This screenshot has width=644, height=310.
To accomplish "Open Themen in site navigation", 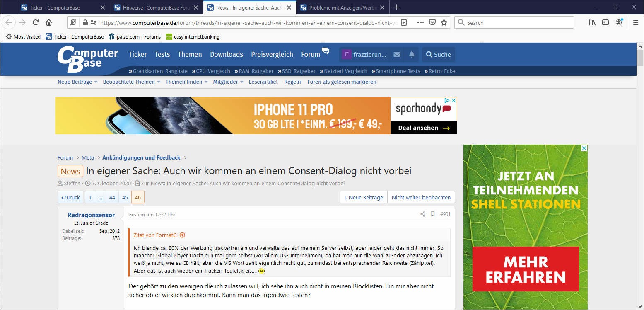I will click(190, 54).
